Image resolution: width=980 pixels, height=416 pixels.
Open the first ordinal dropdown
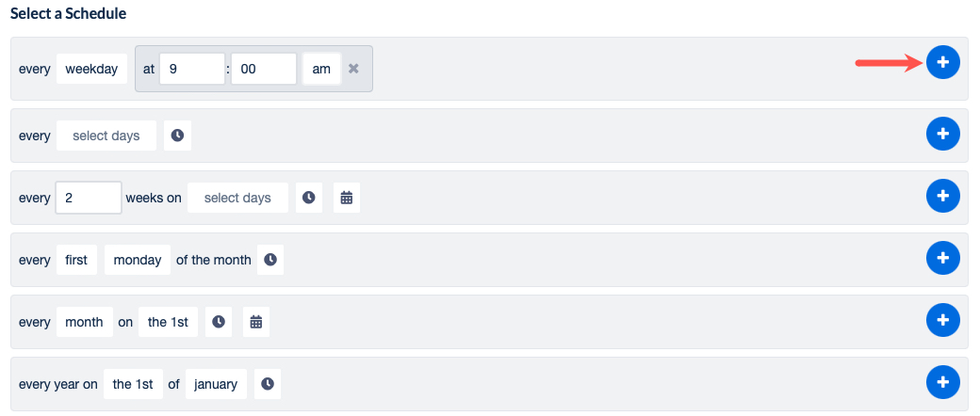(76, 260)
